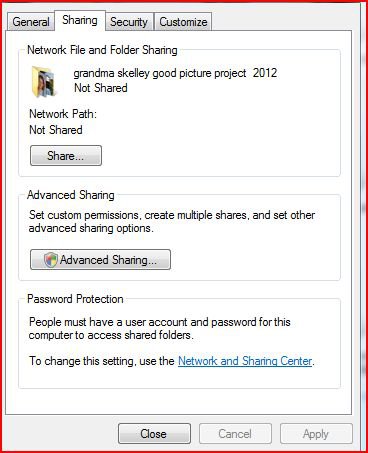Click the greyed-out Apply button
368x453 pixels.
pyautogui.click(x=316, y=434)
